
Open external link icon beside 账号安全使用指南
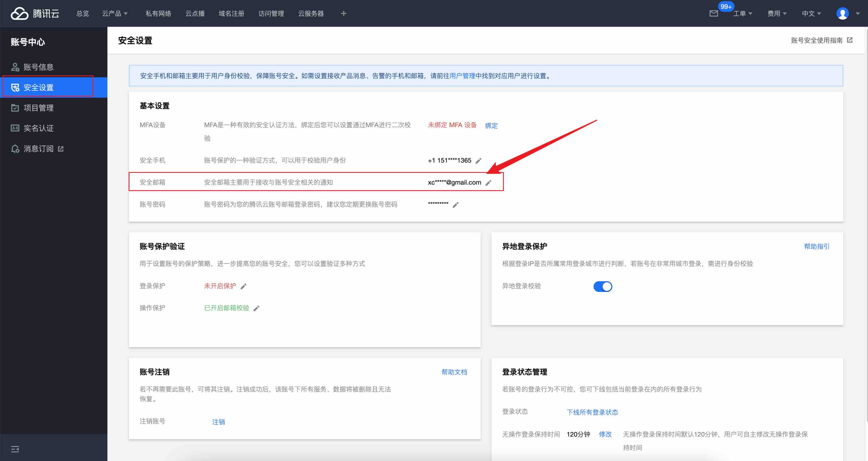coord(850,40)
